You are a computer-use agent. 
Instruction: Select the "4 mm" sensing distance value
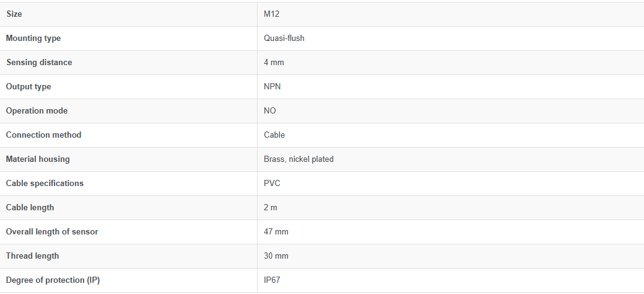tap(274, 63)
